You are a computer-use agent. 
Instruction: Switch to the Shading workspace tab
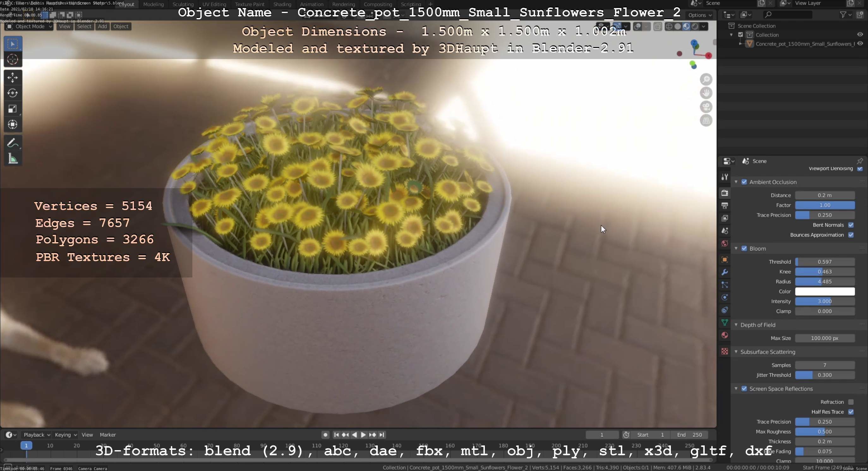click(x=282, y=4)
